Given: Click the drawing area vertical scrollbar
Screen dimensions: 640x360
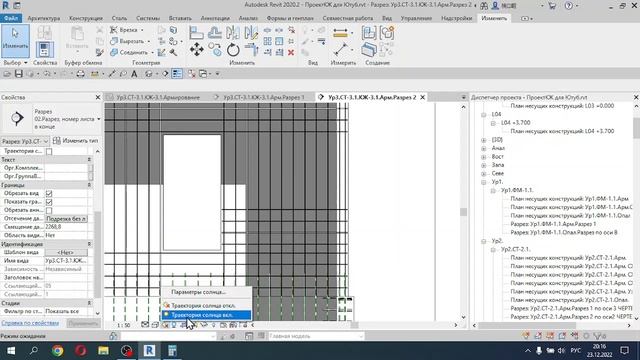Looking at the screenshot, I should click(x=463, y=212).
